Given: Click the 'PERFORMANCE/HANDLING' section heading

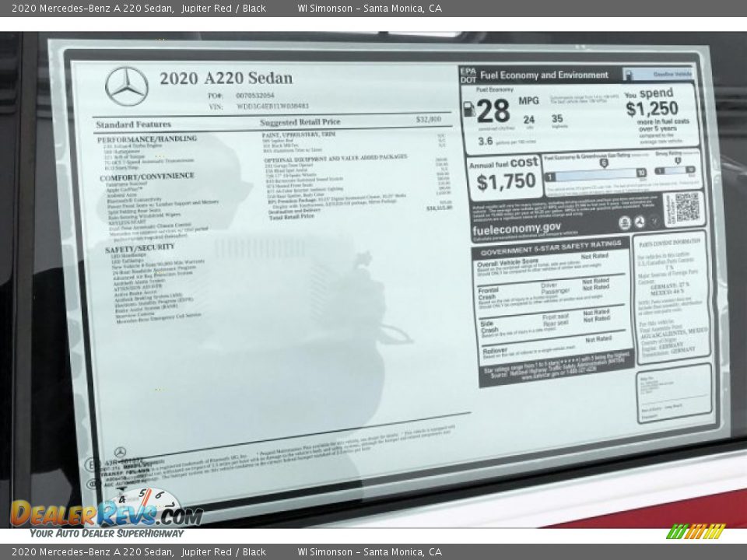Looking at the screenshot, I should pyautogui.click(x=147, y=138).
